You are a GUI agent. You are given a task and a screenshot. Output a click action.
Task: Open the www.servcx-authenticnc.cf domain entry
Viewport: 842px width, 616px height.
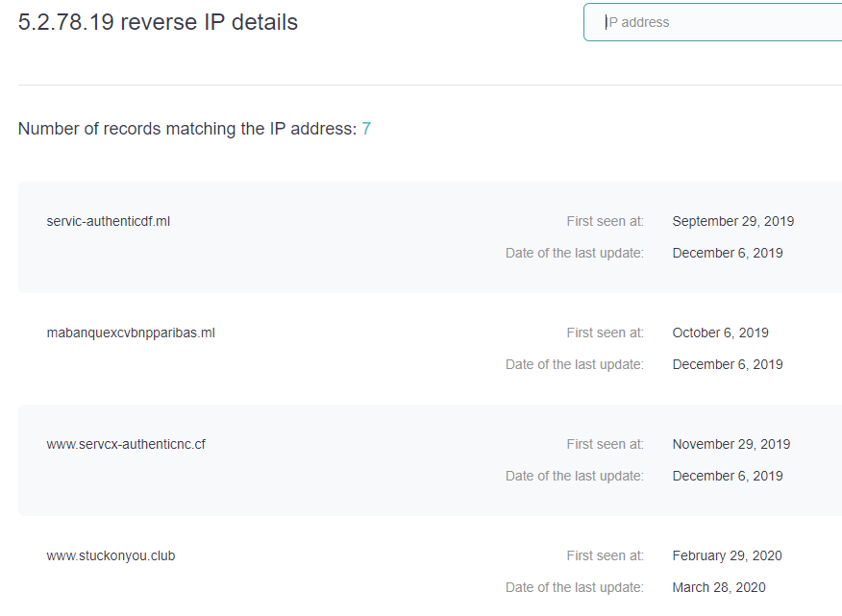pyautogui.click(x=126, y=444)
